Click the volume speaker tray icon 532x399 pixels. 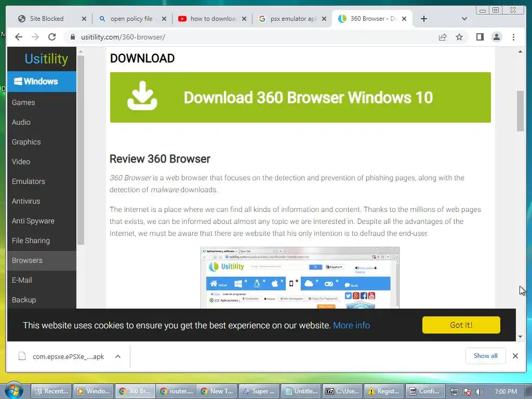click(x=479, y=392)
